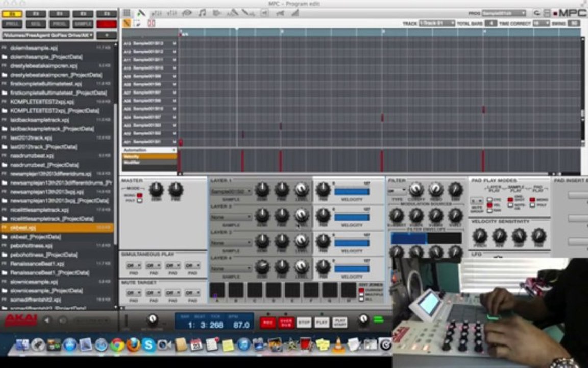This screenshot has width=588, height=368.
Task: Click the red double-bracket icon
Action: click(x=151, y=24)
